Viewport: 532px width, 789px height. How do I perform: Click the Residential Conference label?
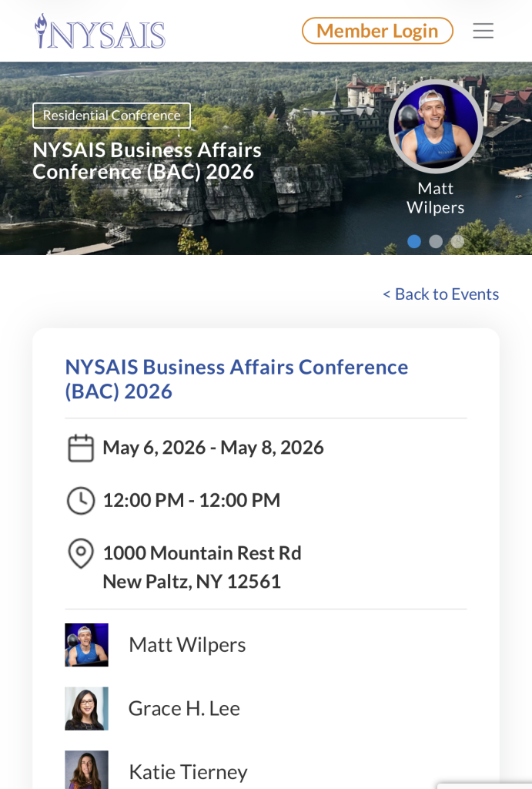111,116
